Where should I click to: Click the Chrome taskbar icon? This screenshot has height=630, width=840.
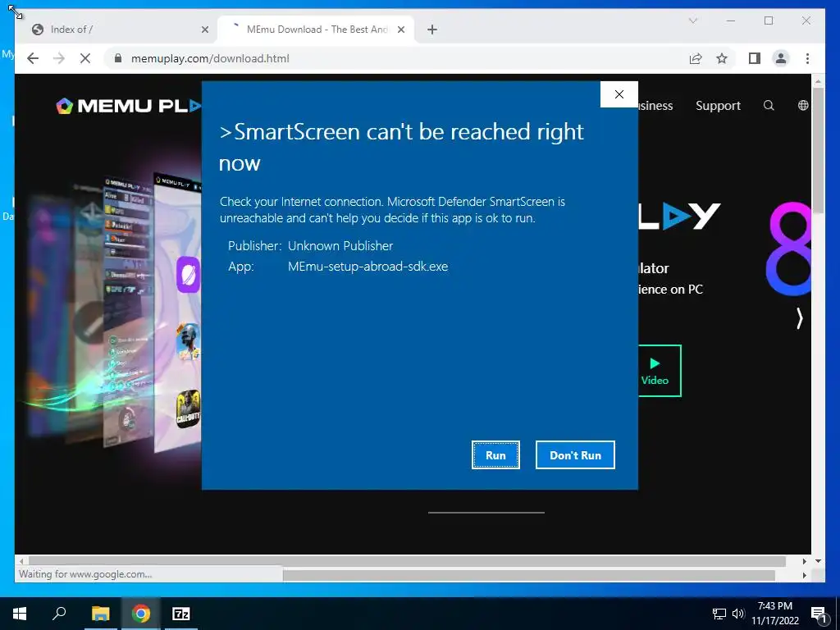(141, 614)
